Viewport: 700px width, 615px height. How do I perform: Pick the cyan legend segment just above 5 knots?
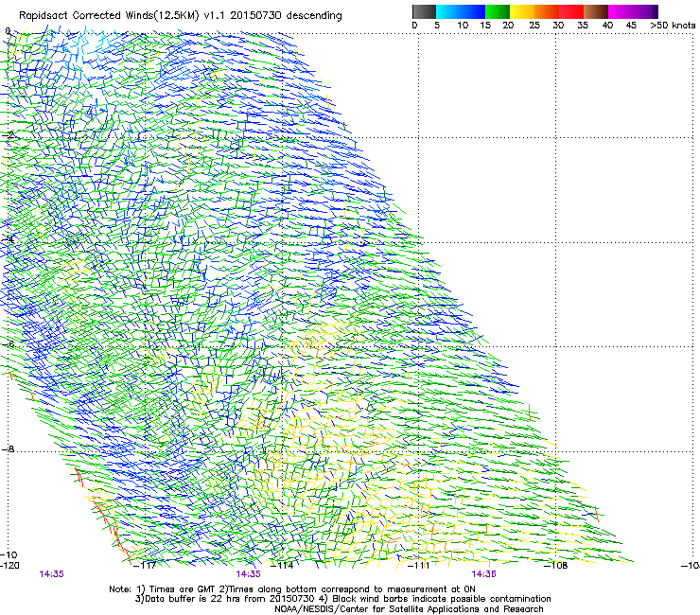click(447, 11)
